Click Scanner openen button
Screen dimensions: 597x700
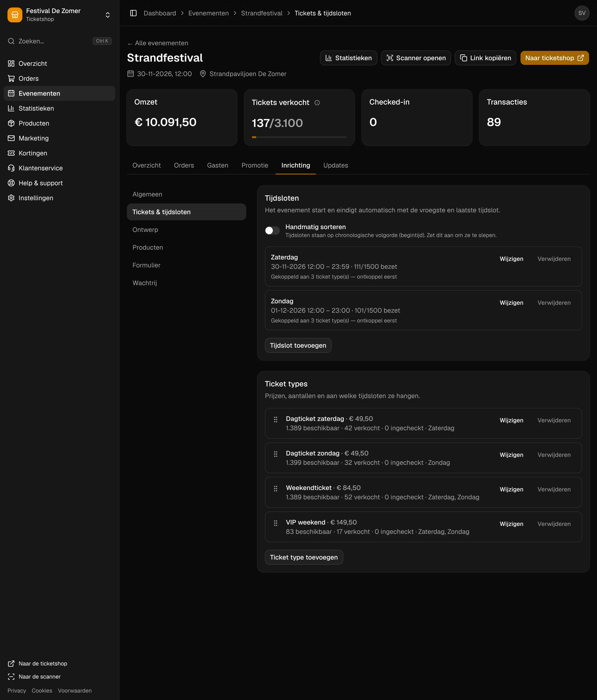coord(416,58)
